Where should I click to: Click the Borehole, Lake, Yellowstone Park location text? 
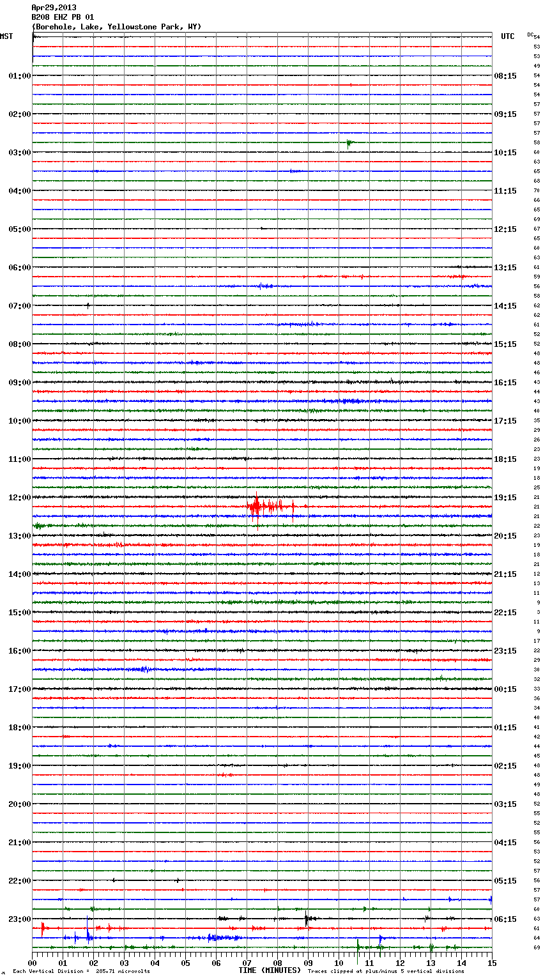pyautogui.click(x=116, y=27)
